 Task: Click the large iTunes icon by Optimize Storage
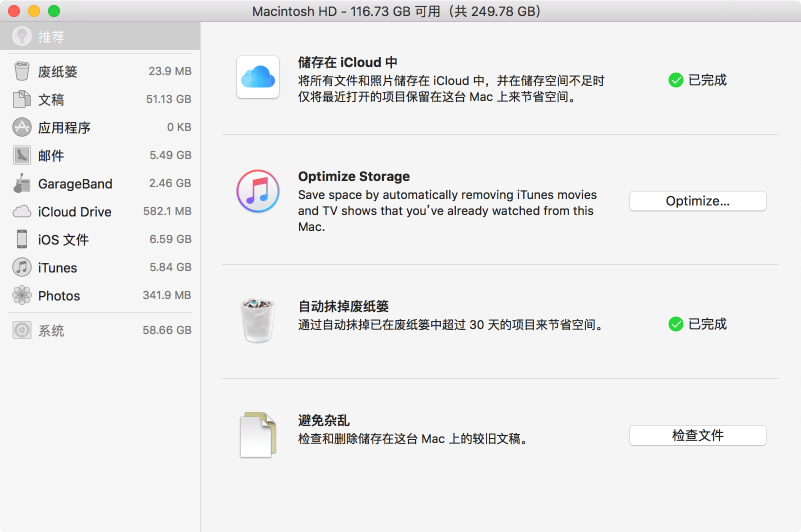258,191
